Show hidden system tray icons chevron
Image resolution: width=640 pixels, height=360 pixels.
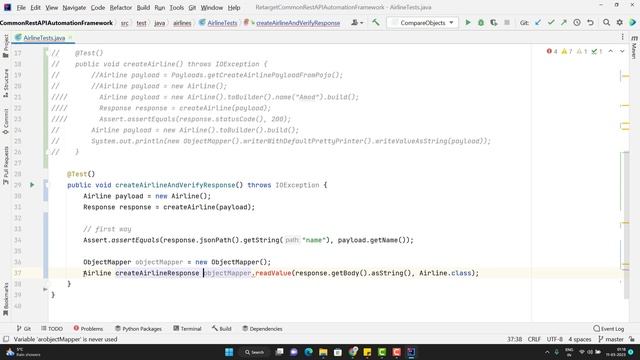click(547, 352)
